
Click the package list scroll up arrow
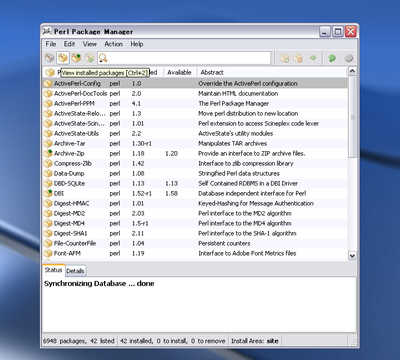(x=352, y=71)
